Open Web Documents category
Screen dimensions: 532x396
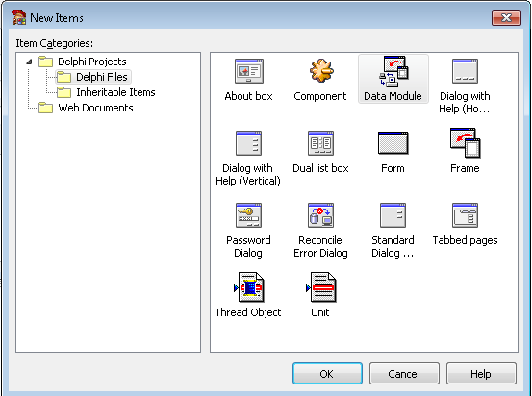pos(95,108)
